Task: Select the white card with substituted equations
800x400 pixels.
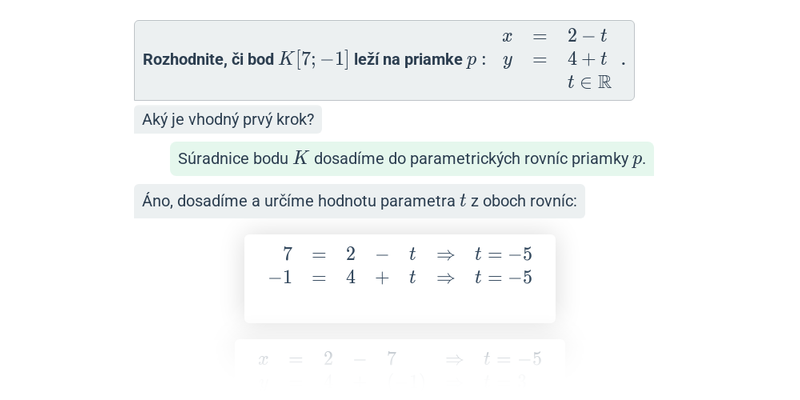Action: click(x=400, y=279)
